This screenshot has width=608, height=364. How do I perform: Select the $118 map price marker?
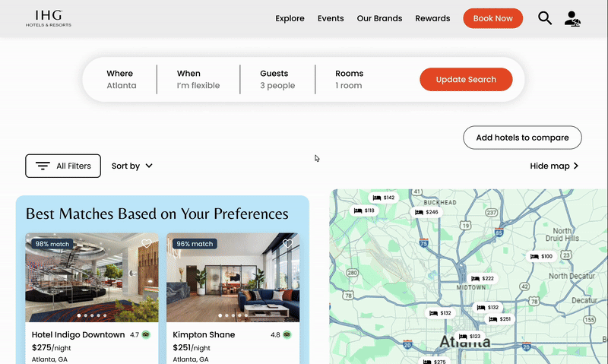[364, 210]
